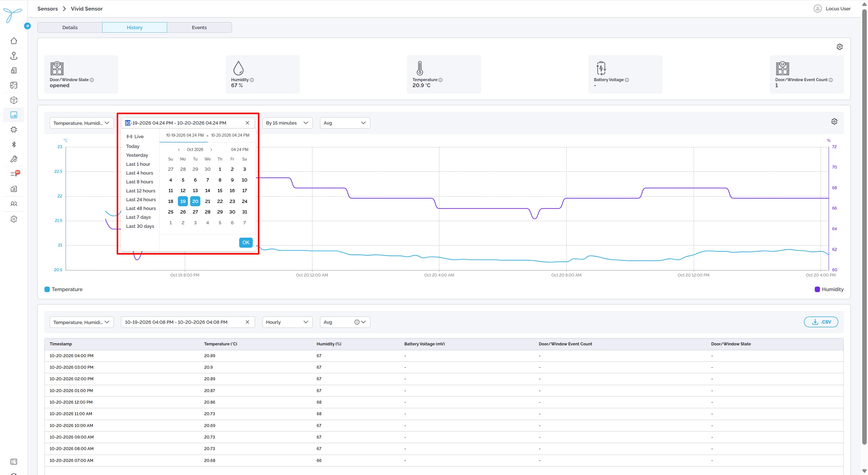This screenshot has height=475, width=868.
Task: Open the By 15 minutes interval dropdown
Action: (x=287, y=123)
